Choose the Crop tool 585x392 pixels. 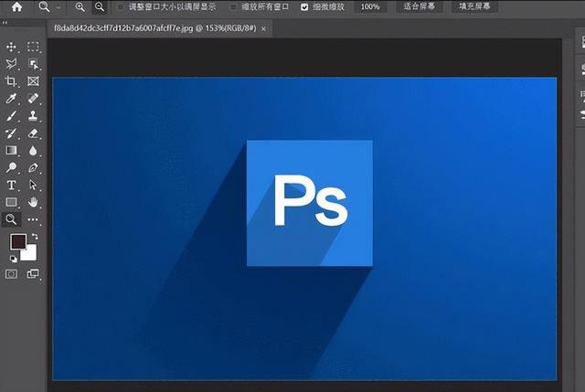tap(11, 81)
